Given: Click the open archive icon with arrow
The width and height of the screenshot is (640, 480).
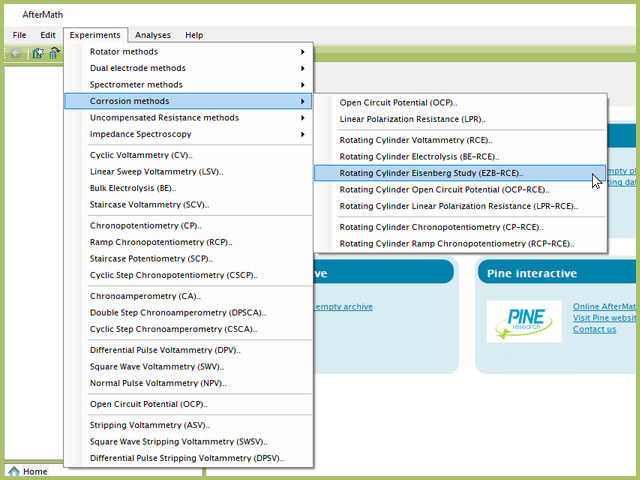Looking at the screenshot, I should point(54,53).
